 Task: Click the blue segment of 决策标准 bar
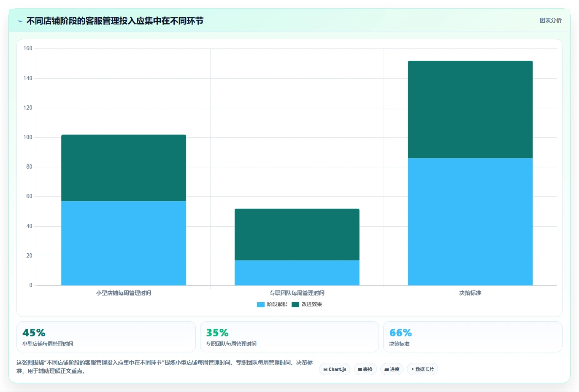pos(470,222)
